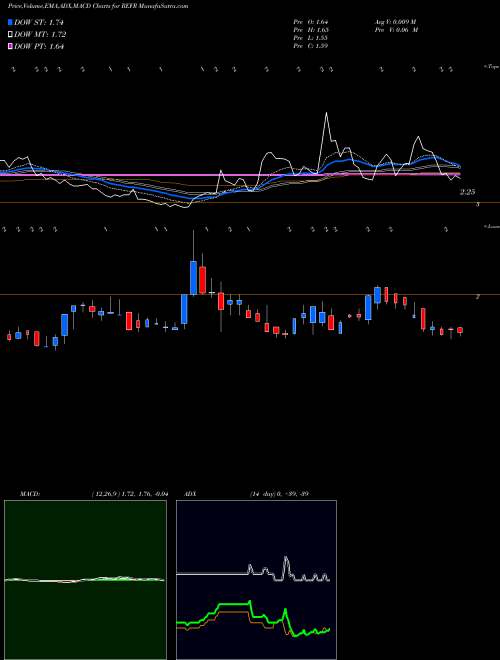Click the highest white spike on EMA chart
The height and width of the screenshot is (660, 500).
coord(327,113)
